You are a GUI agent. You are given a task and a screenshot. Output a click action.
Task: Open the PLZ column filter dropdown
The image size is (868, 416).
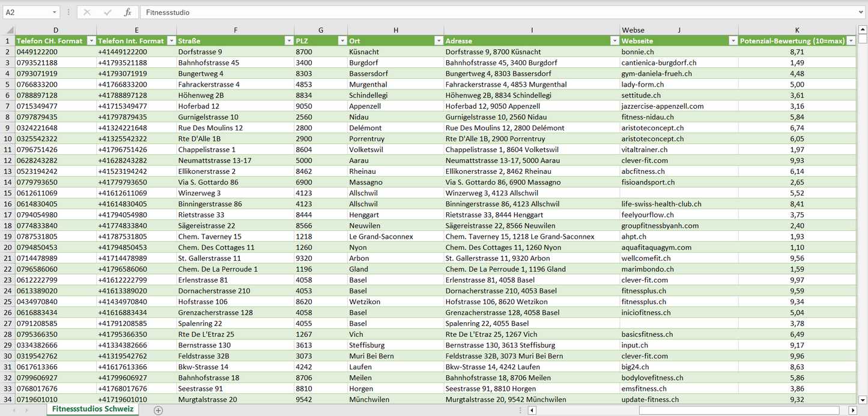(342, 41)
